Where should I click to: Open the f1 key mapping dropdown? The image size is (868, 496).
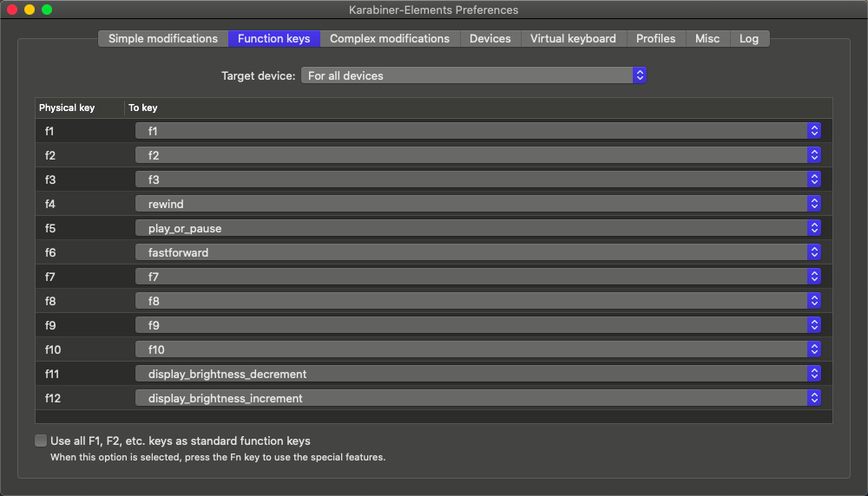(477, 131)
